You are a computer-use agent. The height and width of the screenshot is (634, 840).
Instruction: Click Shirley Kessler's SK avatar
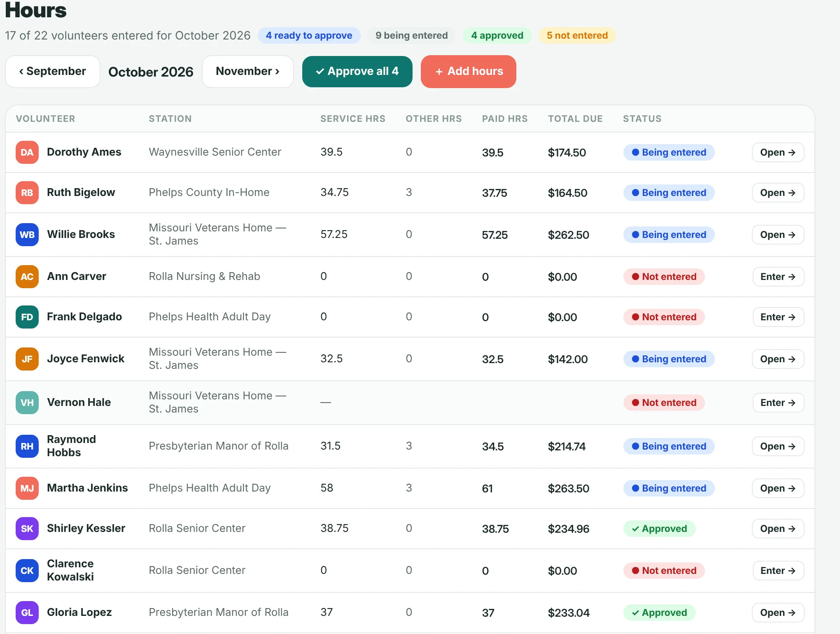(27, 529)
